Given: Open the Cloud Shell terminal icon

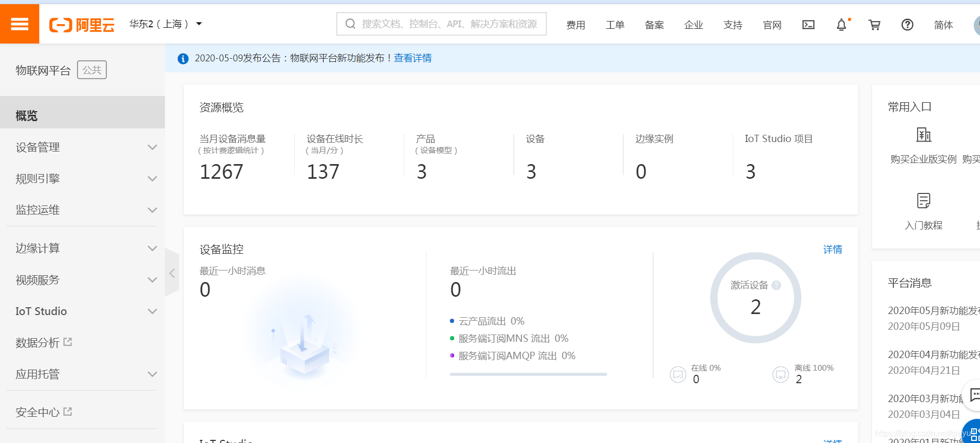Looking at the screenshot, I should tap(808, 25).
